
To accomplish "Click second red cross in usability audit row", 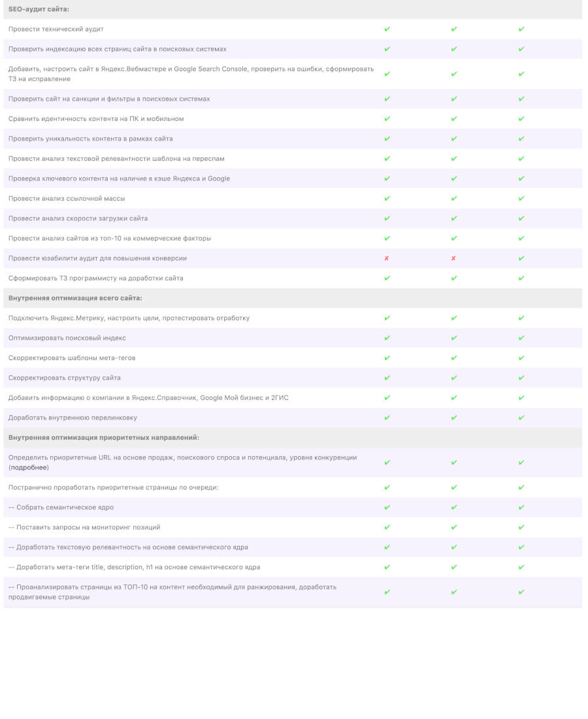I will click(453, 258).
